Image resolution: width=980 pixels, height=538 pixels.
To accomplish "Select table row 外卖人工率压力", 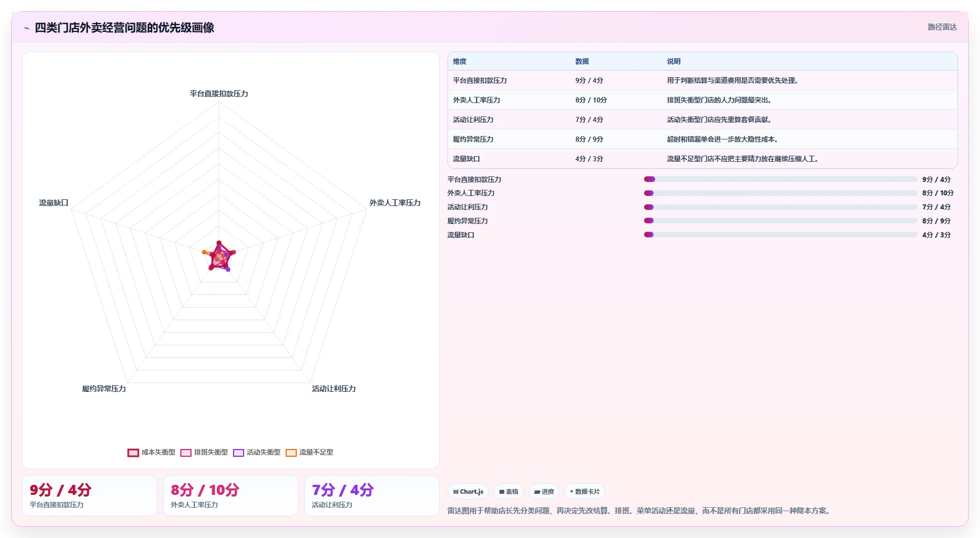I will click(x=703, y=100).
